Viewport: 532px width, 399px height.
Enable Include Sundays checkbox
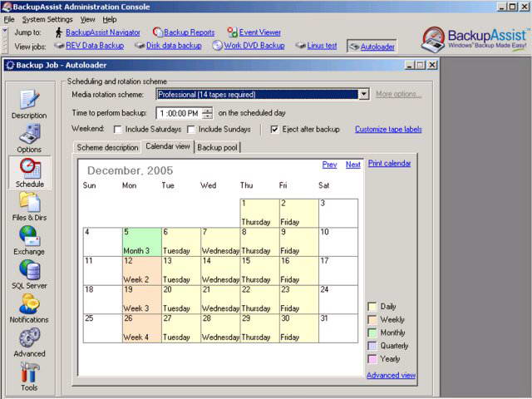(x=191, y=130)
